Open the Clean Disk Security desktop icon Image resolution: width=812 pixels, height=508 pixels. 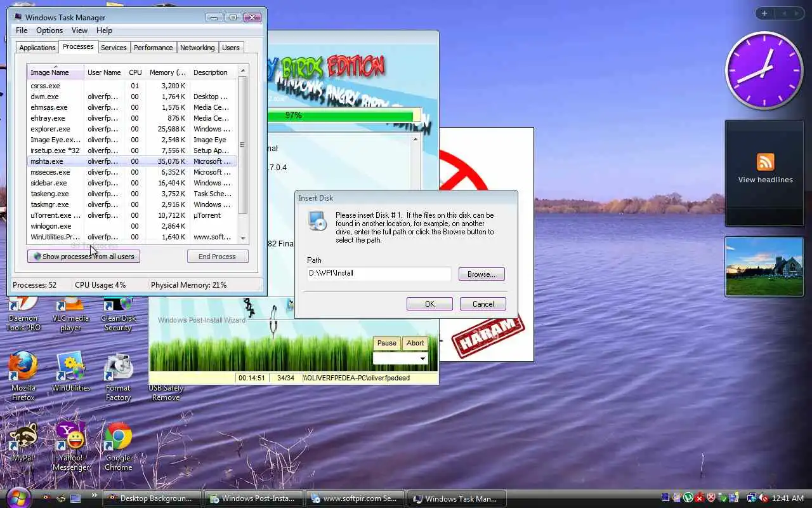[118, 314]
